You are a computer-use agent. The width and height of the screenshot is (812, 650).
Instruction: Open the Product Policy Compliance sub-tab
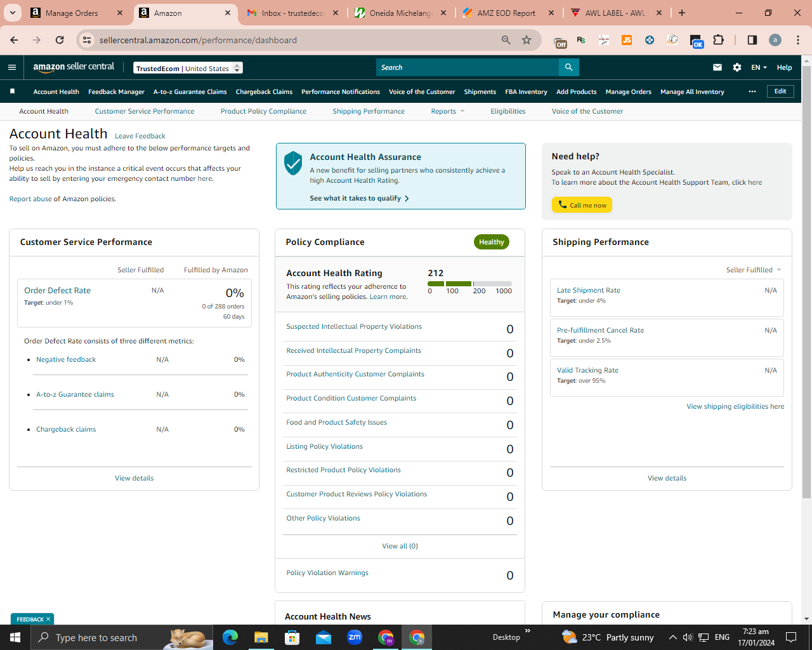click(x=263, y=111)
